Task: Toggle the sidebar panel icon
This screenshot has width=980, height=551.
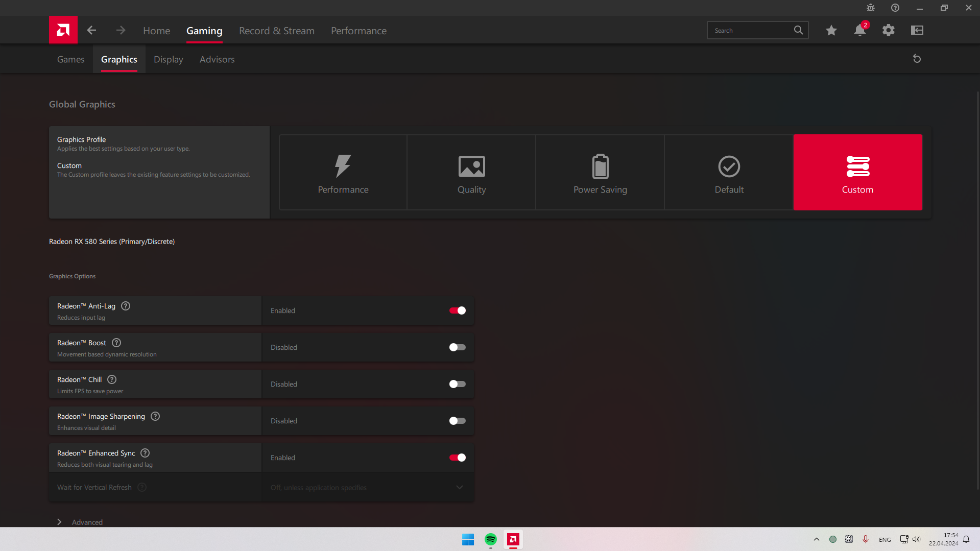Action: [917, 30]
